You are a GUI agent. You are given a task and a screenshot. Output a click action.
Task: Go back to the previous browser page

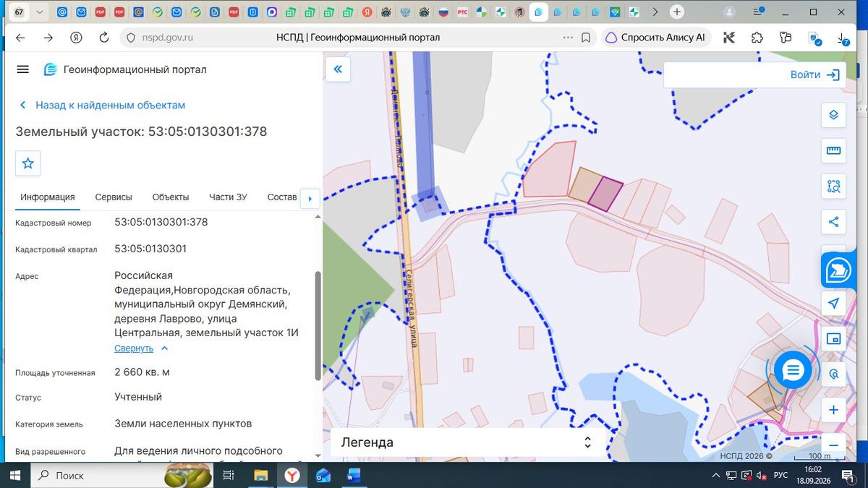[20, 38]
